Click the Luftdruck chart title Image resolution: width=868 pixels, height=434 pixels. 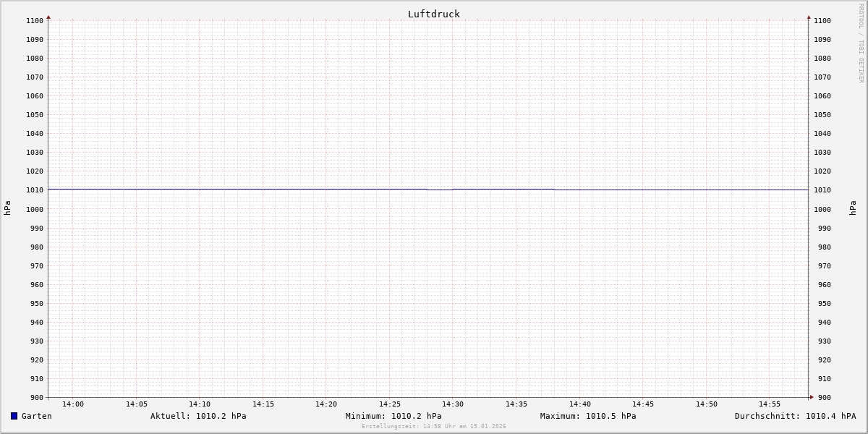[x=433, y=14]
